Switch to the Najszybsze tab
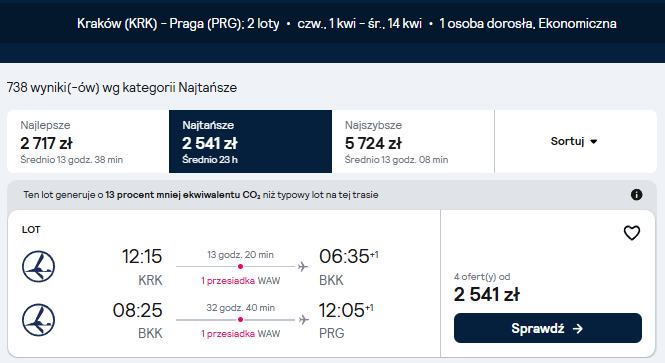This screenshot has width=665, height=363. point(413,141)
